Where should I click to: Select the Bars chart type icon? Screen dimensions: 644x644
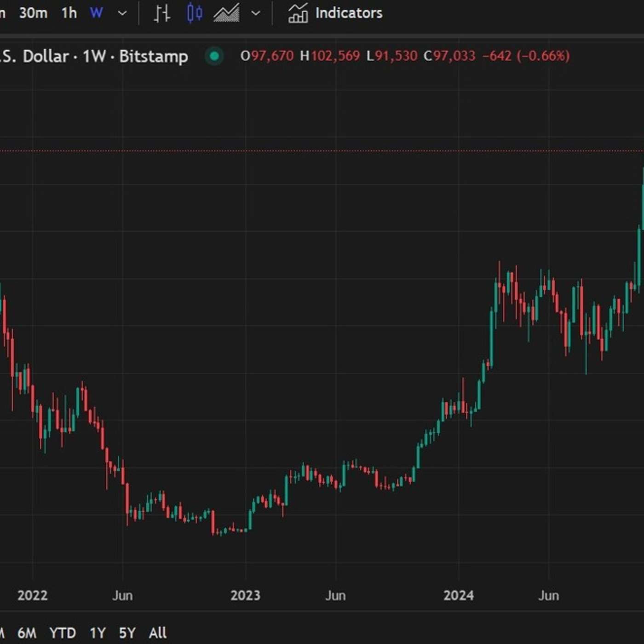[x=161, y=13]
